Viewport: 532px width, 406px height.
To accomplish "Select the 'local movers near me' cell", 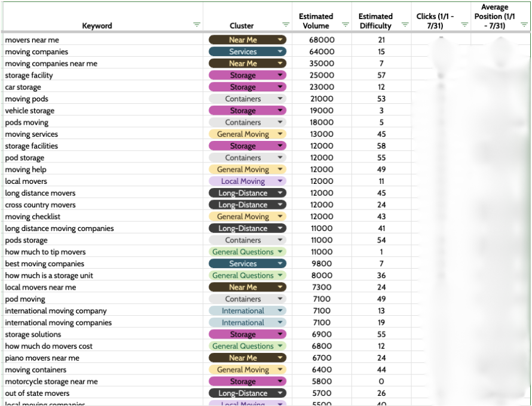I will pyautogui.click(x=103, y=287).
